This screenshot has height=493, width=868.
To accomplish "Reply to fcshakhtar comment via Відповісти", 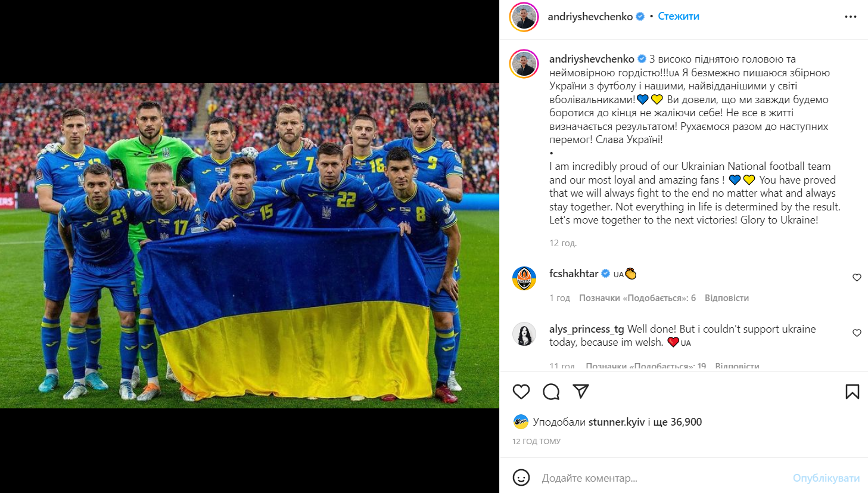I will pos(727,298).
